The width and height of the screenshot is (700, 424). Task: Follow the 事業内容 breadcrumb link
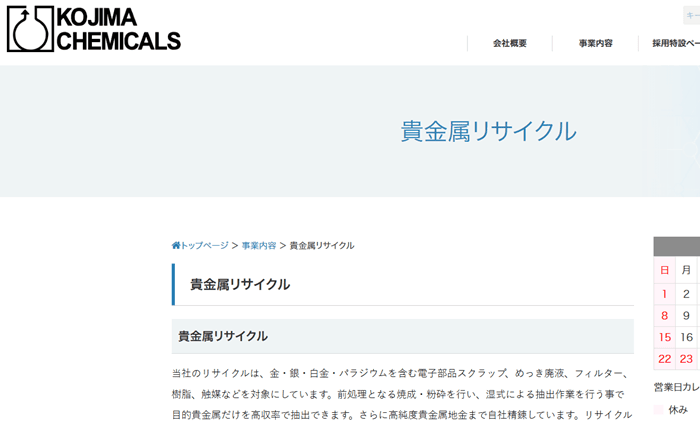(259, 245)
